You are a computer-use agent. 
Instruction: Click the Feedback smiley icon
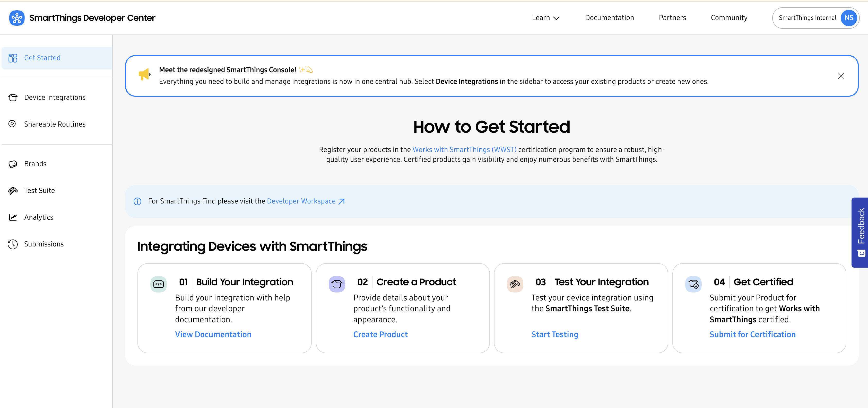[x=861, y=253]
